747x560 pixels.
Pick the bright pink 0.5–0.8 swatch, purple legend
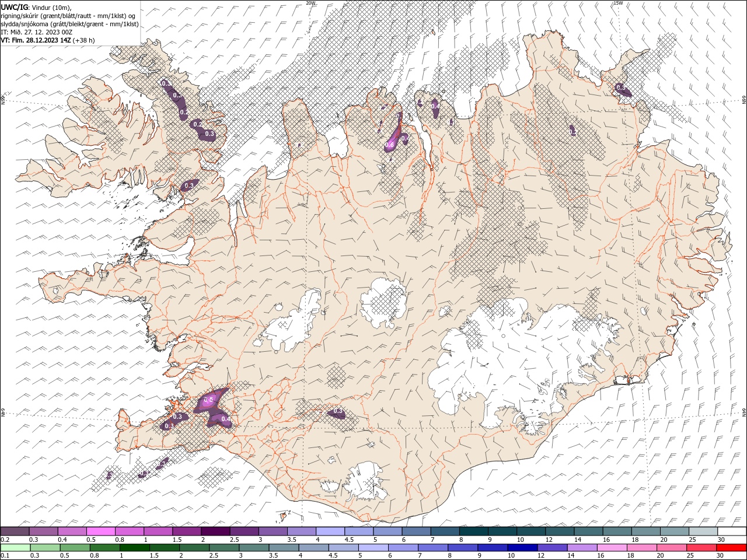point(100,531)
